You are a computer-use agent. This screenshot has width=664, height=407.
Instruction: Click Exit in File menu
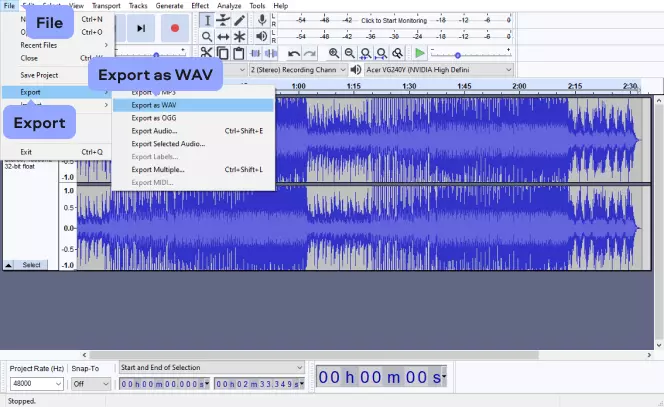(x=57, y=152)
